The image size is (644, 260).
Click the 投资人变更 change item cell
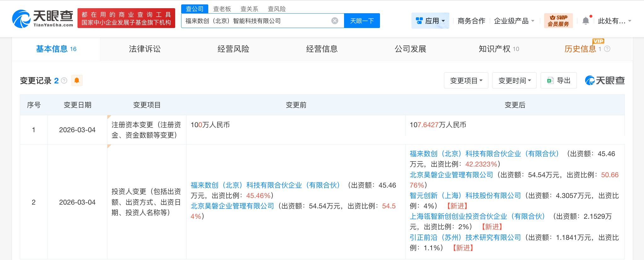[146, 202]
